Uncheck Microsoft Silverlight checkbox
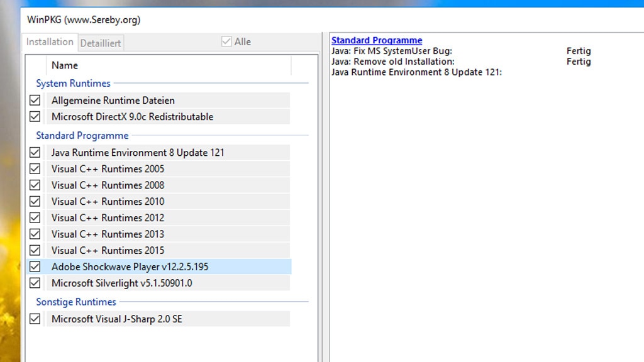This screenshot has height=362, width=644. click(x=35, y=283)
